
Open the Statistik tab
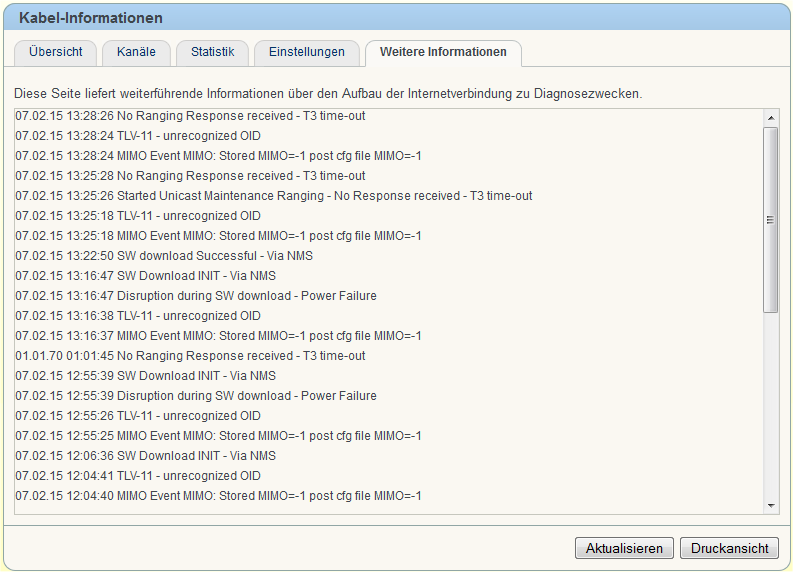point(212,53)
